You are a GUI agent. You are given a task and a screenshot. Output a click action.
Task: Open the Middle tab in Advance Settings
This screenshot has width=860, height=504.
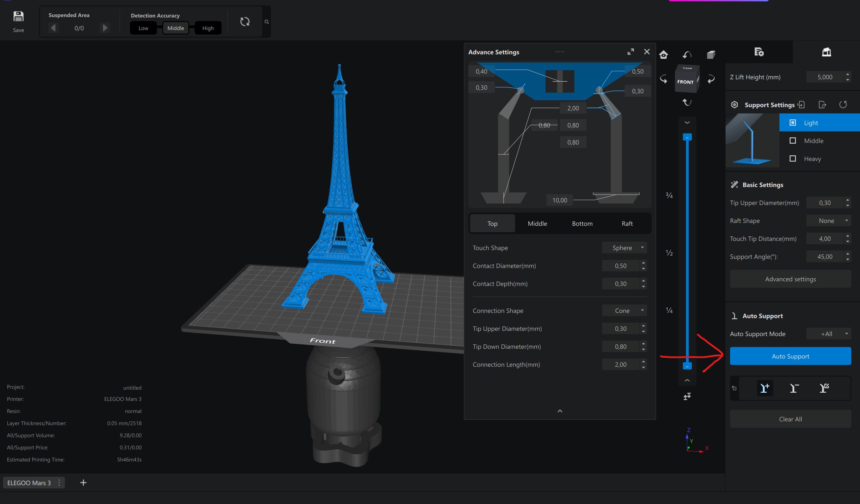(537, 223)
